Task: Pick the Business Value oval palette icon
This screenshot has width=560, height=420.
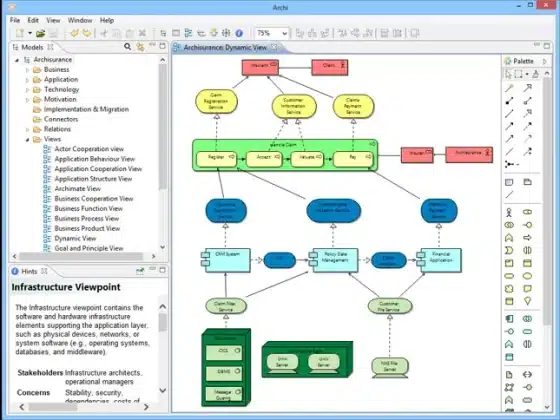Action: (527, 276)
